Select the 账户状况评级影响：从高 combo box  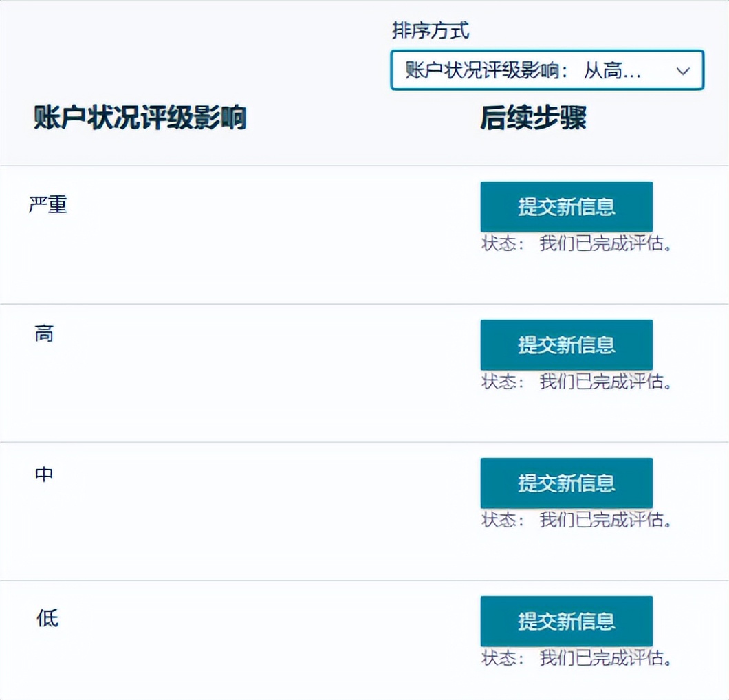click(x=547, y=70)
